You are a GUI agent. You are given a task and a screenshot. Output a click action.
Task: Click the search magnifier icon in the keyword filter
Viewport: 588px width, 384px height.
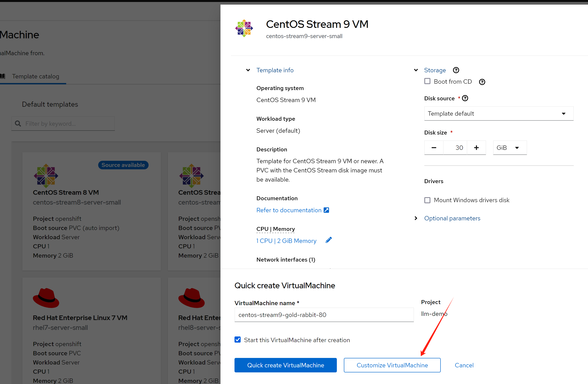[x=18, y=124]
